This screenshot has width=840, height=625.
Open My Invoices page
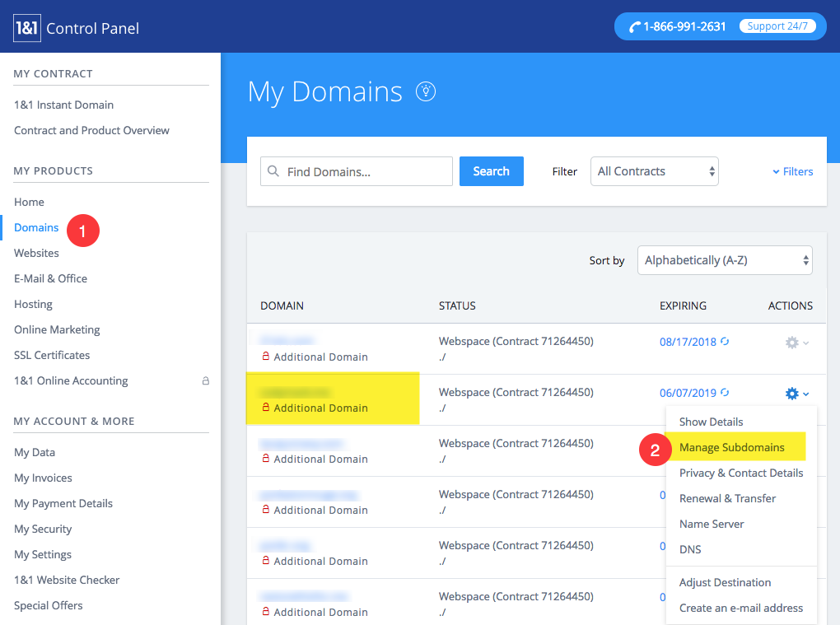pyautogui.click(x=43, y=478)
